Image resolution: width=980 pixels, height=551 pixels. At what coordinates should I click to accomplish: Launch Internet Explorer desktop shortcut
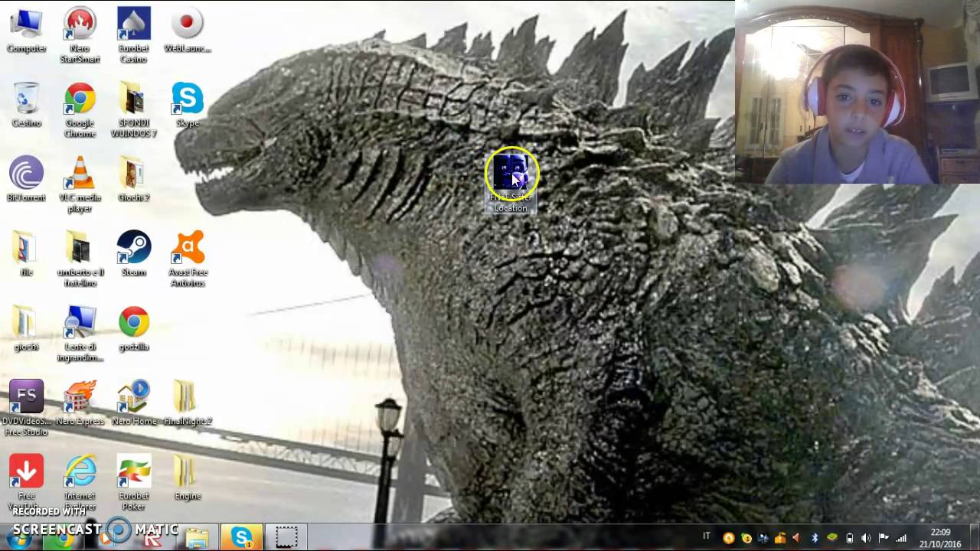(80, 480)
